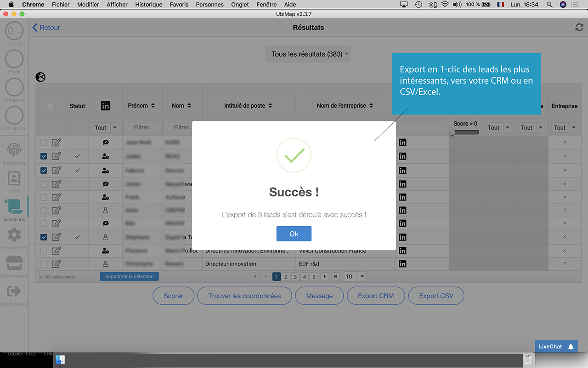The width and height of the screenshot is (588, 368).
Task: Click the person status icon in Aline row
Action: [106, 210]
